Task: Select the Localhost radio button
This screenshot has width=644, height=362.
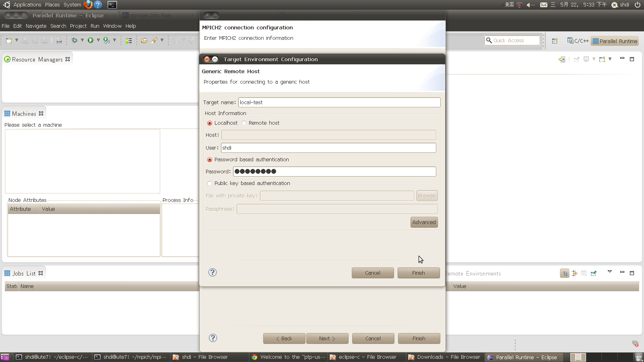Action: [210, 123]
